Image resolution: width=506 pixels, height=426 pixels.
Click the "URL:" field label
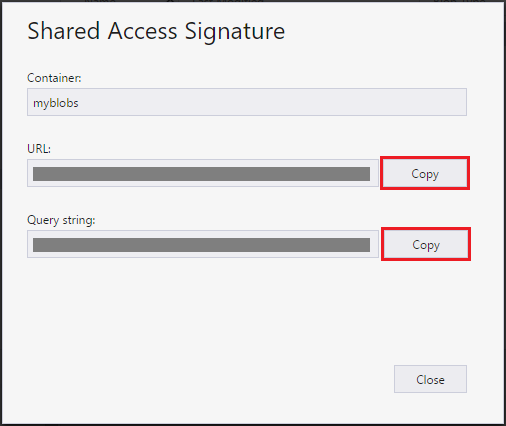(x=39, y=149)
